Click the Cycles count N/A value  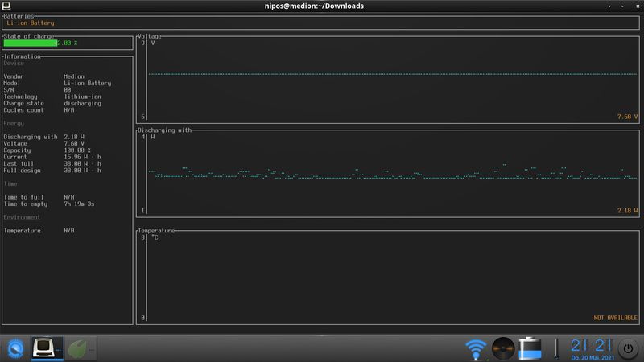[x=69, y=110]
